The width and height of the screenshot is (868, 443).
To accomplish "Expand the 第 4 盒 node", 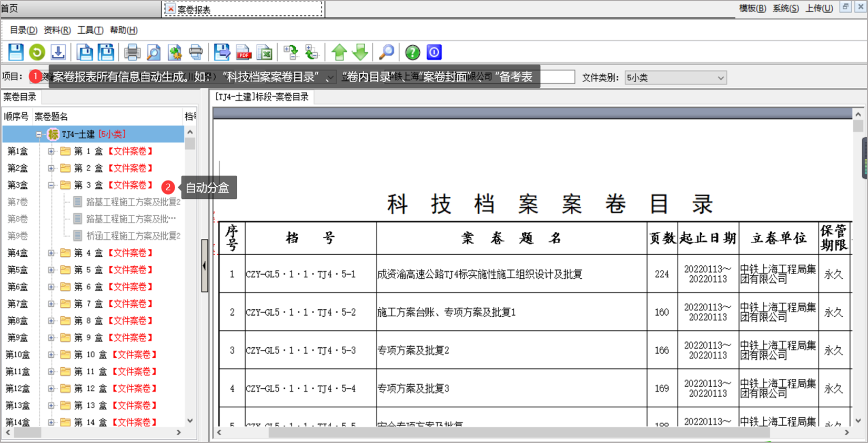I will (51, 253).
